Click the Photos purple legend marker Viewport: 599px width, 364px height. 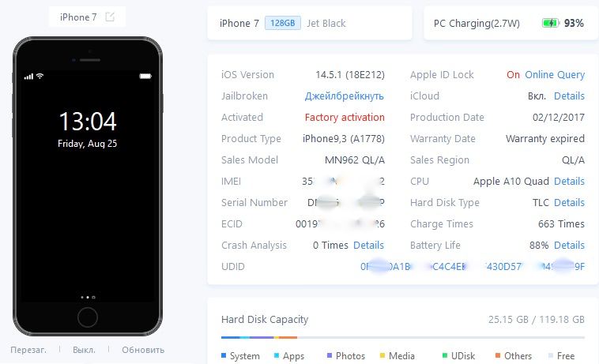(330, 355)
